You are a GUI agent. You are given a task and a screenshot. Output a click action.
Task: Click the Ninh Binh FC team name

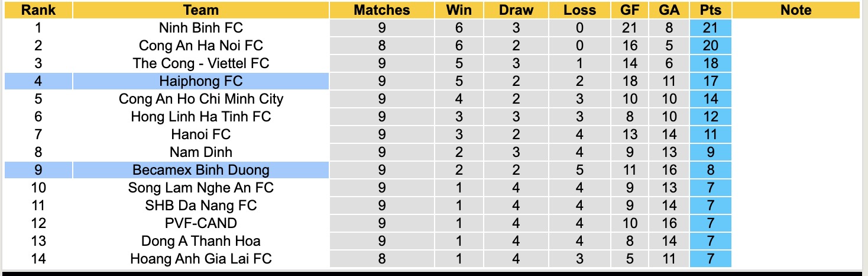[x=200, y=28]
